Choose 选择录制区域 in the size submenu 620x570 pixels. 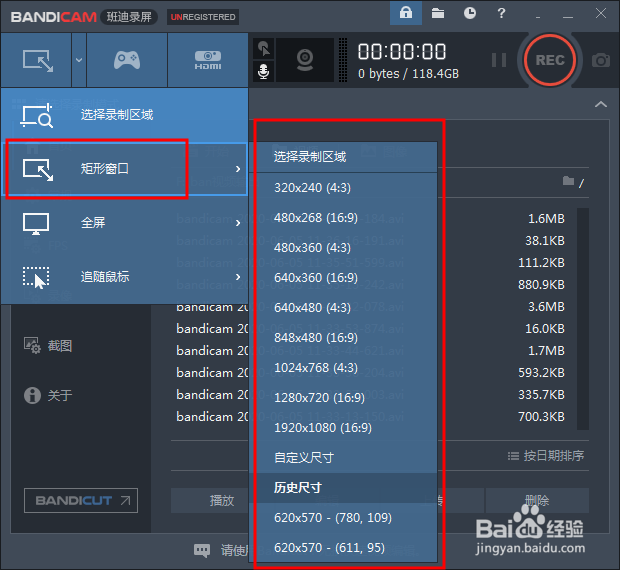pos(344,157)
